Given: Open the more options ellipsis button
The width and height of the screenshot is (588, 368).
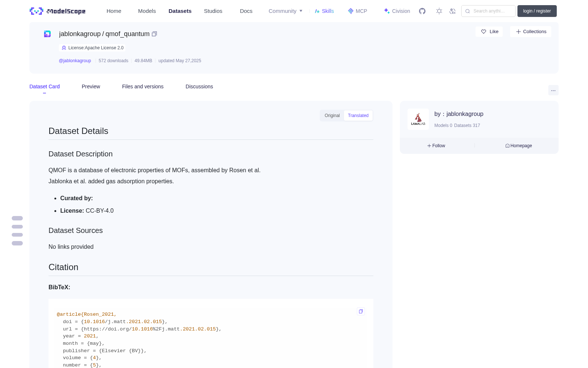Looking at the screenshot, I should (x=553, y=90).
